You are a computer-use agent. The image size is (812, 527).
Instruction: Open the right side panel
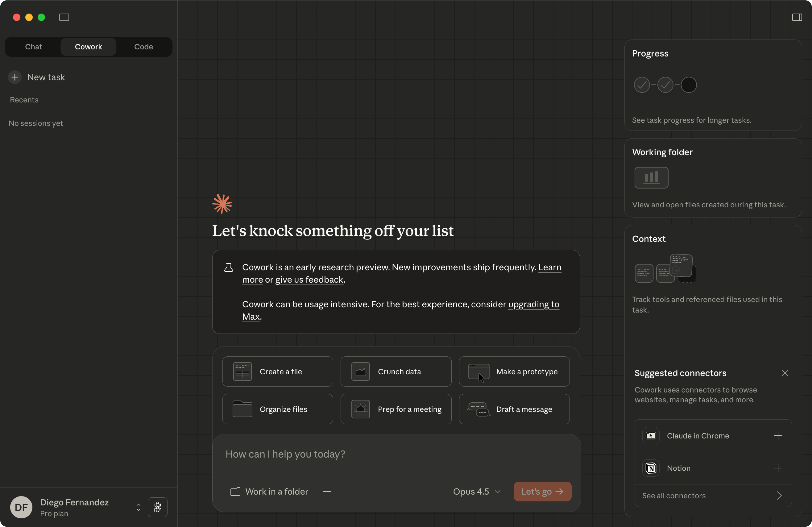[798, 17]
